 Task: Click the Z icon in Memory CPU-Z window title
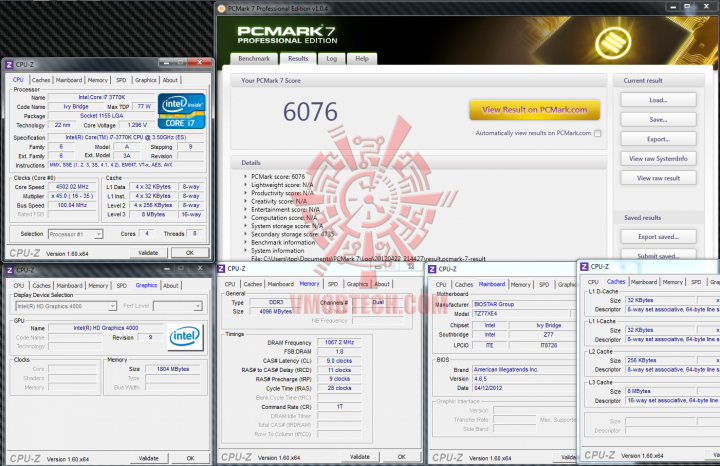pos(221,269)
